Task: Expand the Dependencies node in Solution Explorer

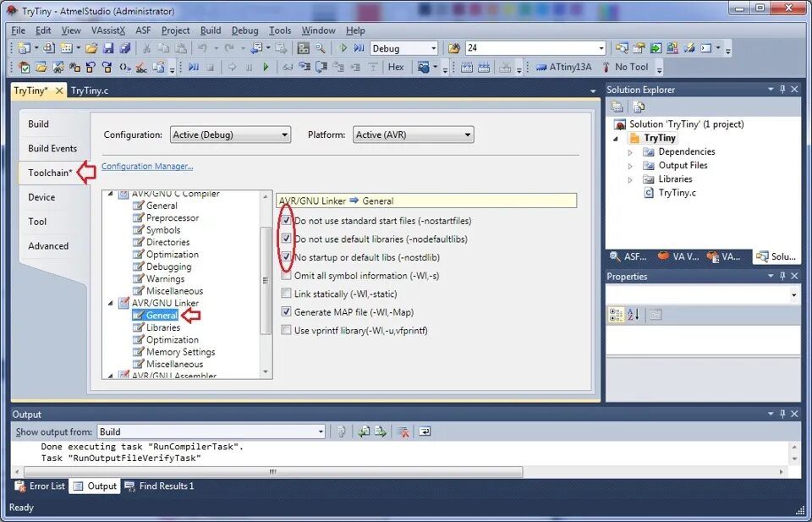Action: pyautogui.click(x=630, y=151)
